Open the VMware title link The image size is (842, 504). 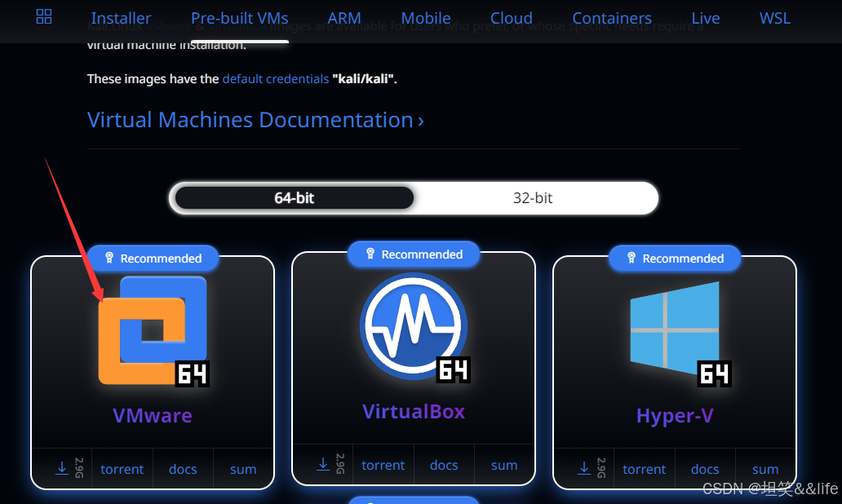[153, 415]
